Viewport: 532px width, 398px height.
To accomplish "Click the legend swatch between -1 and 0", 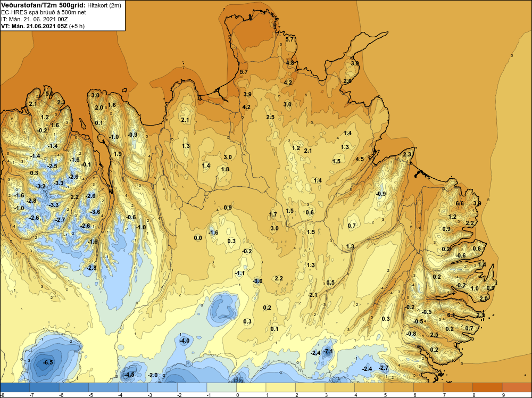I will pos(221,387).
